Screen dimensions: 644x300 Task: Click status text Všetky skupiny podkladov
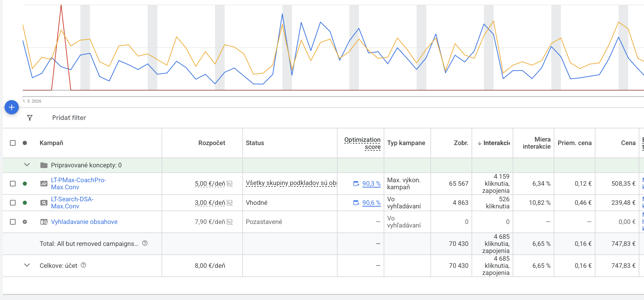pos(291,183)
